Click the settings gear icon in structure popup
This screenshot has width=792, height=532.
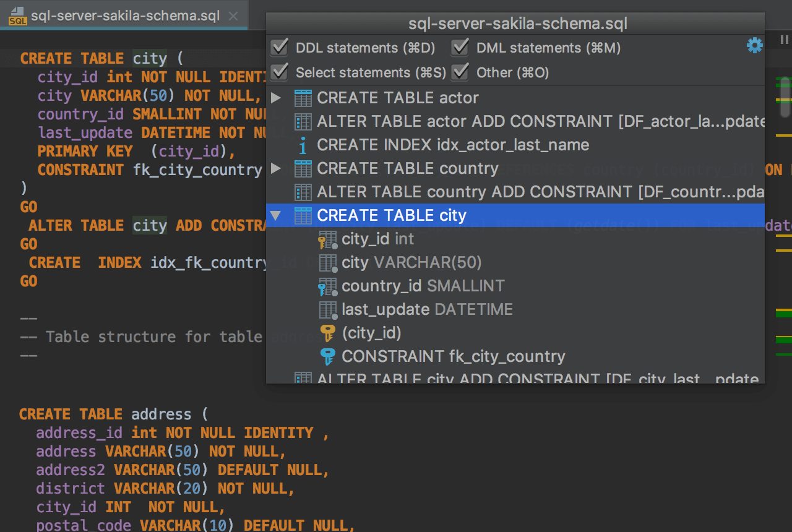click(x=754, y=46)
